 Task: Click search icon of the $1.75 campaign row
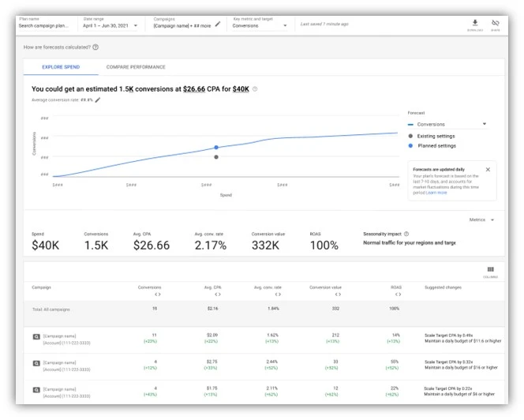click(36, 390)
